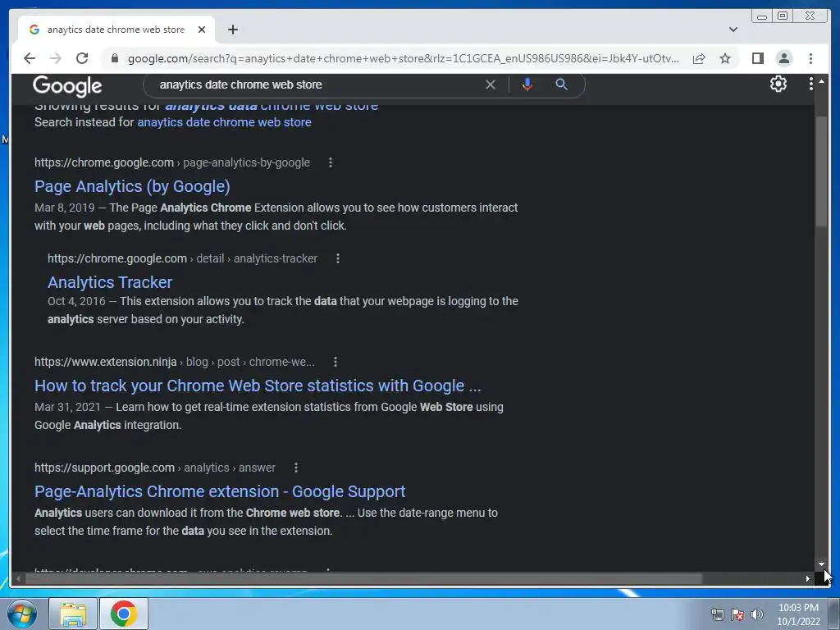Click the Chrome taskbar icon
Image resolution: width=840 pixels, height=630 pixels.
click(x=124, y=614)
